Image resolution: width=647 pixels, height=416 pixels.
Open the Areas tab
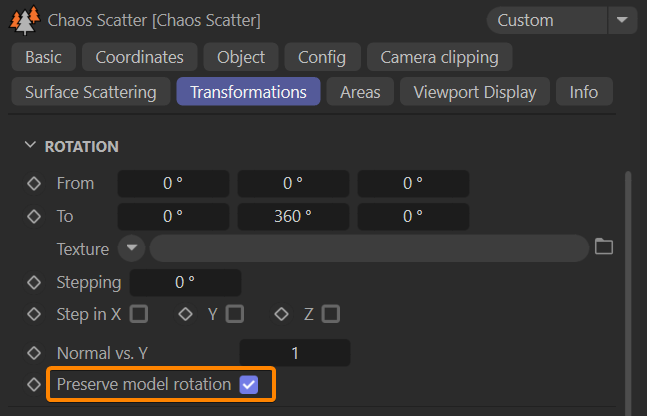point(360,92)
